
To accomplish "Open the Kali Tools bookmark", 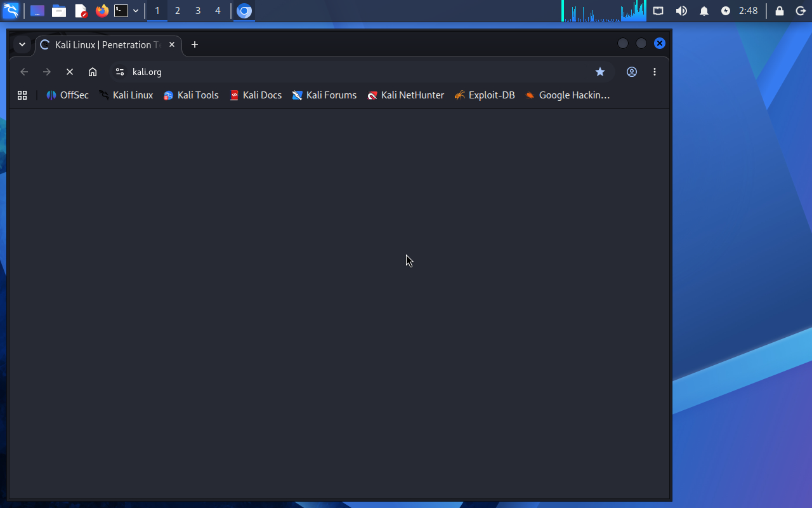I will (191, 95).
